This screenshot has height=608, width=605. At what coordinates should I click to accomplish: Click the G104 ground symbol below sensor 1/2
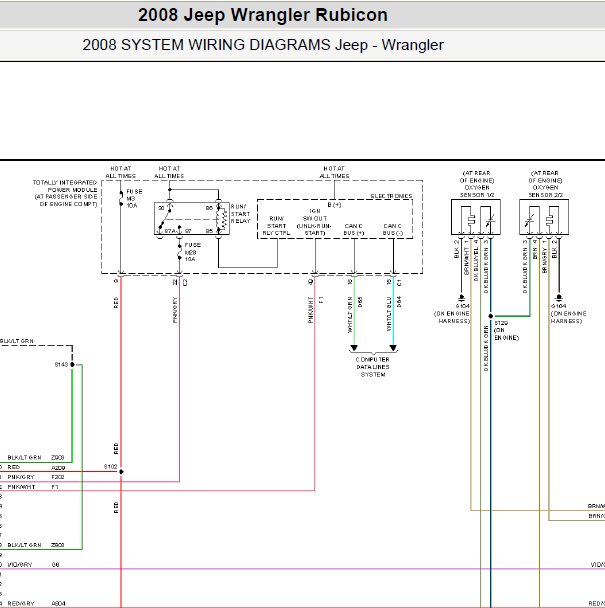(x=461, y=298)
